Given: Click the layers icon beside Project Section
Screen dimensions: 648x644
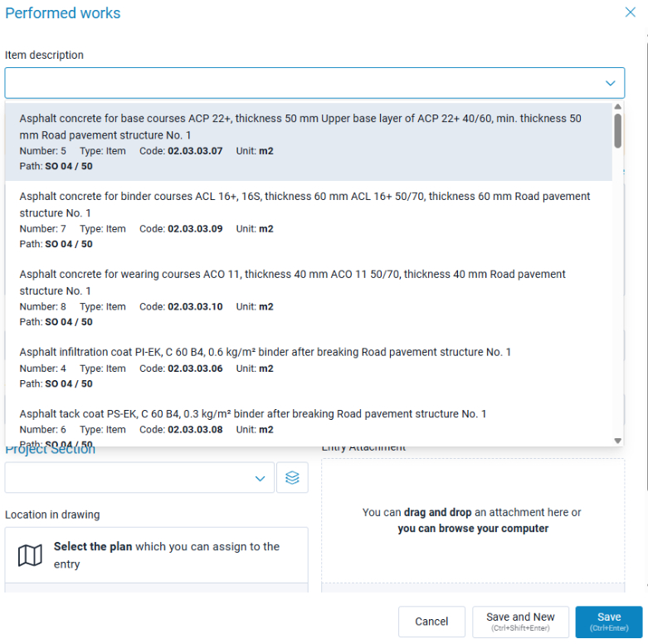Looking at the screenshot, I should click(x=292, y=477).
